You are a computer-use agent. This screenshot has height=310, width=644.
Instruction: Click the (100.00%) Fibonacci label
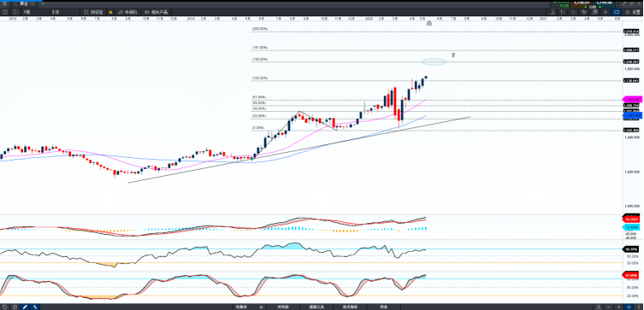(260, 78)
